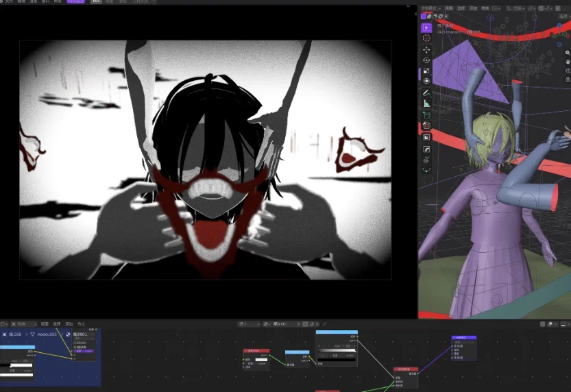Click the black stop color swatch
Image resolution: width=571 pixels, height=392 pixels.
pos(337,360)
